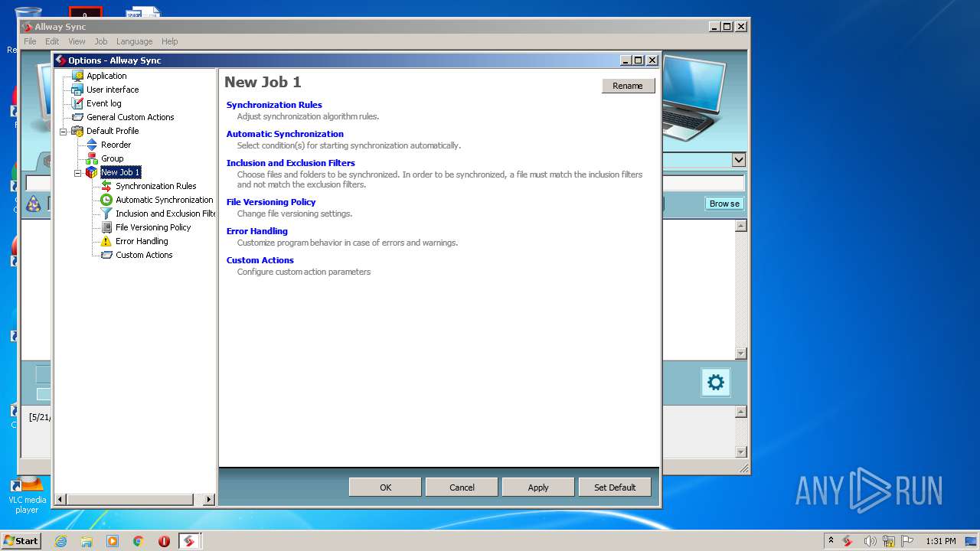The height and width of the screenshot is (551, 980).
Task: Open the dropdown in Allway Sync window
Action: (x=738, y=160)
